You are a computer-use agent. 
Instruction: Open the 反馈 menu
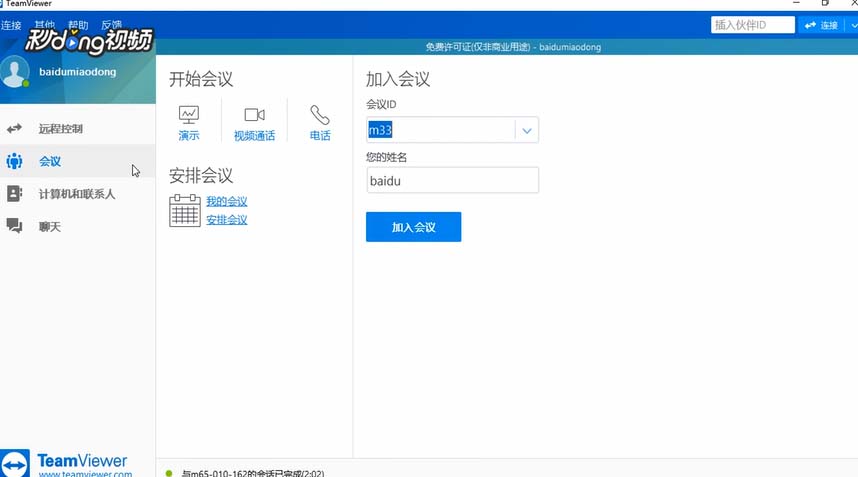point(112,25)
